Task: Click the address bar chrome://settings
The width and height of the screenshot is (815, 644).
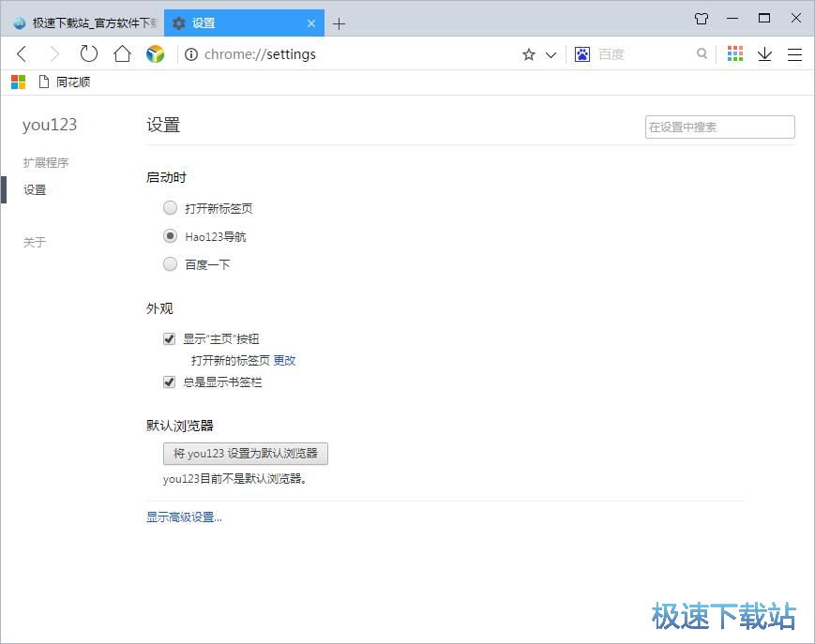Action: 260,54
